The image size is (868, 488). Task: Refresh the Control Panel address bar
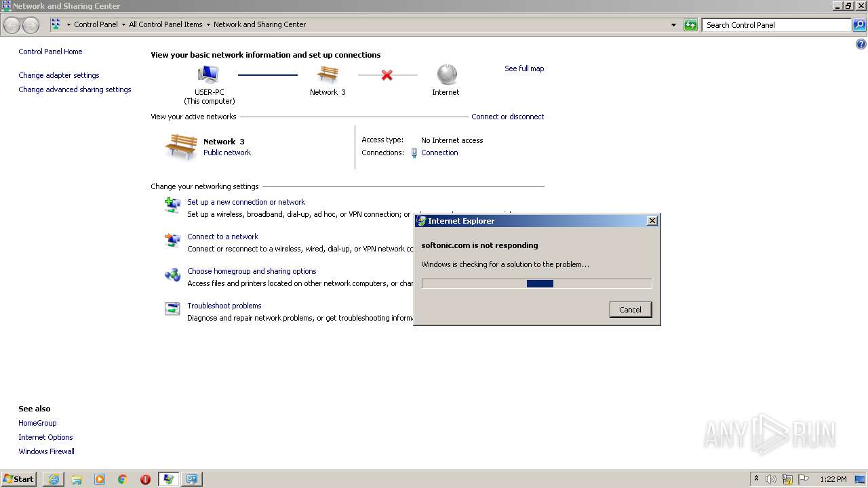point(690,25)
